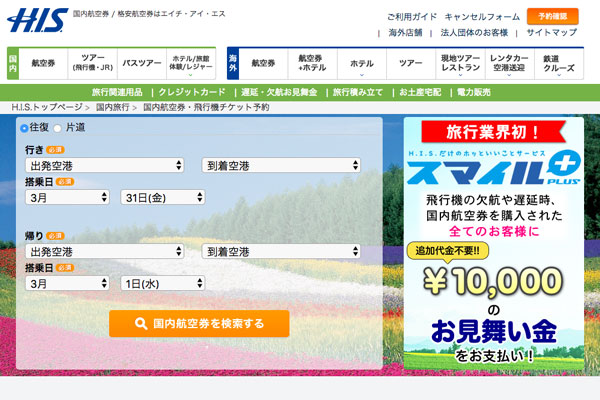Screen dimensions: 600x400
Task: Open outbound day dropdown showing 31日(金)
Action: click(x=163, y=198)
